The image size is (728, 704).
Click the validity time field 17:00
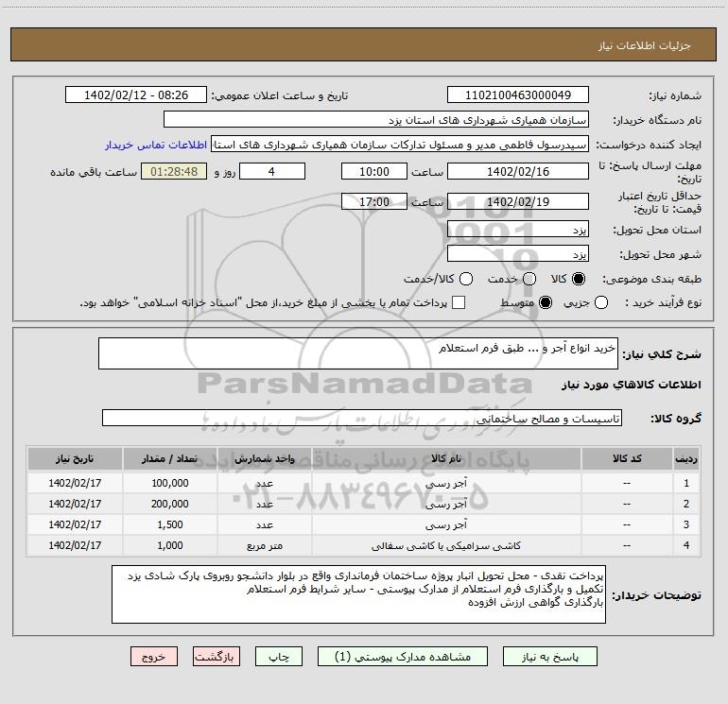(x=374, y=202)
